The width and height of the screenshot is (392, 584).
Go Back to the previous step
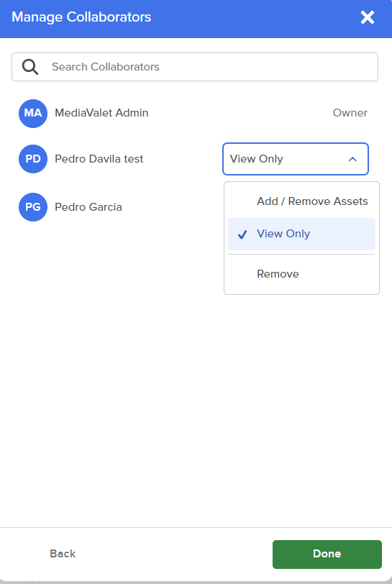63,554
